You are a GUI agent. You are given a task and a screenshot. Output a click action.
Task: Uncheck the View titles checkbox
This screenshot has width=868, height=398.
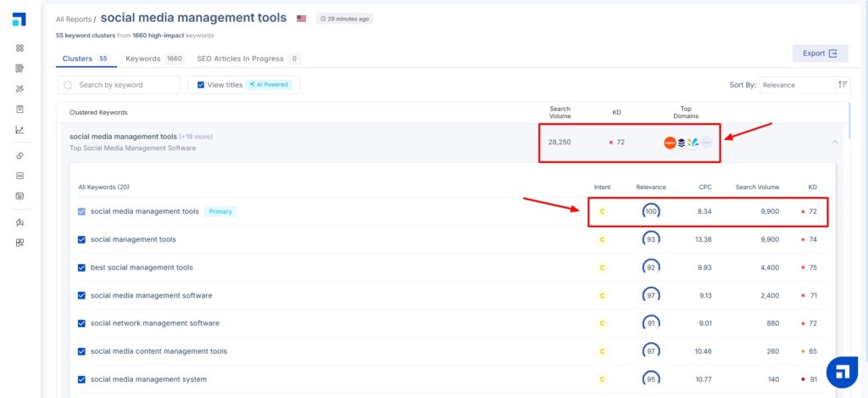tap(200, 85)
